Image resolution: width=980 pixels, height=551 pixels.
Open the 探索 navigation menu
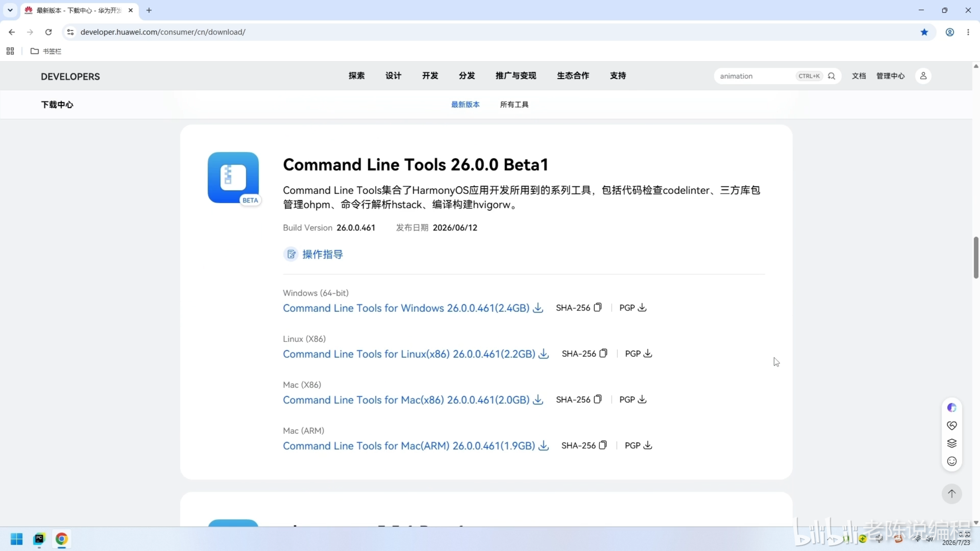(356, 76)
